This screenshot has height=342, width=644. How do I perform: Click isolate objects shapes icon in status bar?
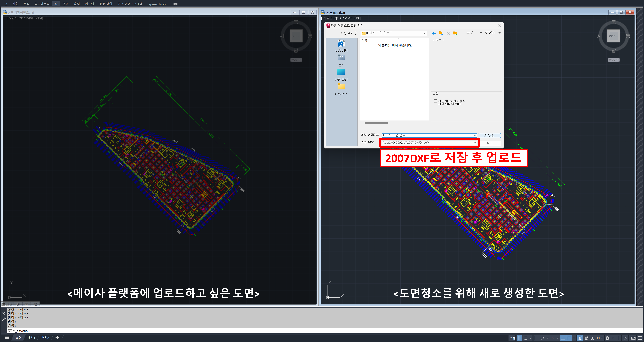[625, 338]
